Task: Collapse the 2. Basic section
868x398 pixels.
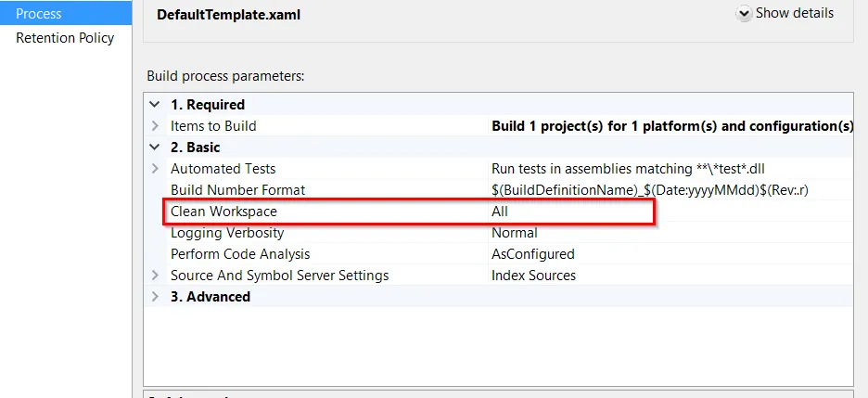Action: [x=155, y=148]
